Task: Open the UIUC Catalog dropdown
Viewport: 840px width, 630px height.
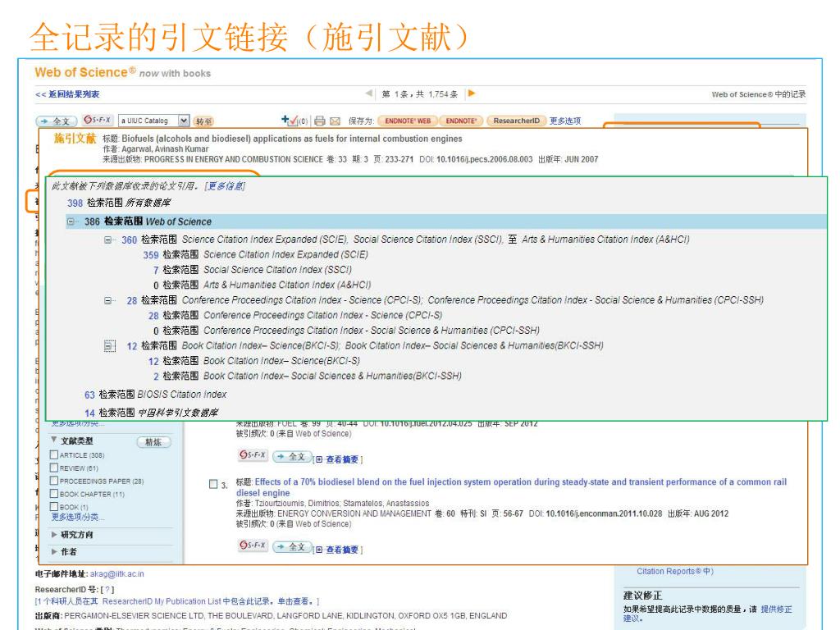Action: pyautogui.click(x=184, y=121)
